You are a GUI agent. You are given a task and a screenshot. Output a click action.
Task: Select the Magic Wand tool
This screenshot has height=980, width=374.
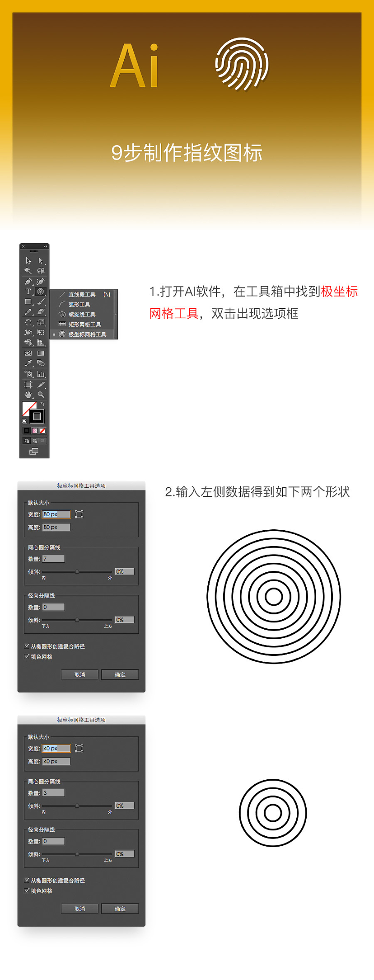coord(28,271)
